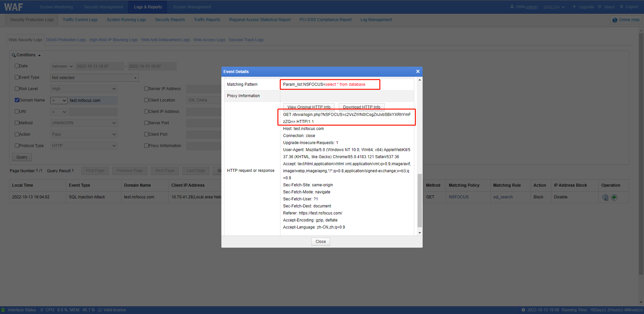Close the Event Details dialog with X
Screen dimensions: 644x314
tap(418, 71)
